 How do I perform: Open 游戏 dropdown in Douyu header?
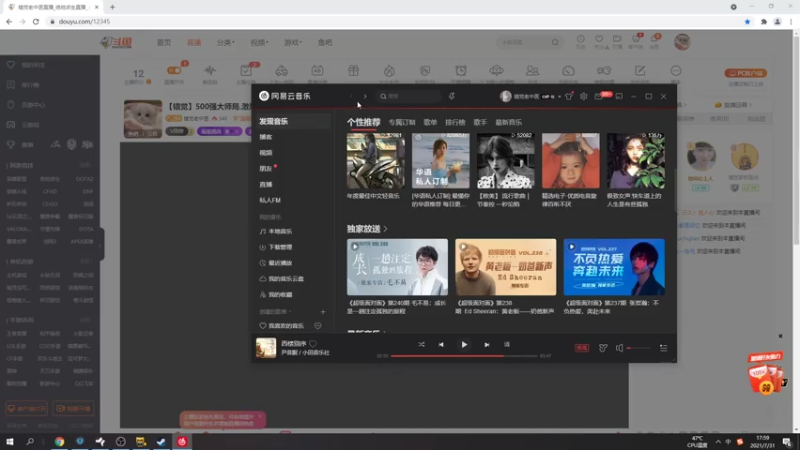coord(293,42)
